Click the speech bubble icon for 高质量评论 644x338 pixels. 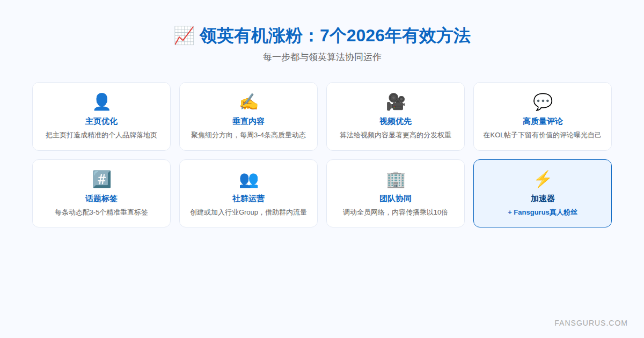(542, 102)
